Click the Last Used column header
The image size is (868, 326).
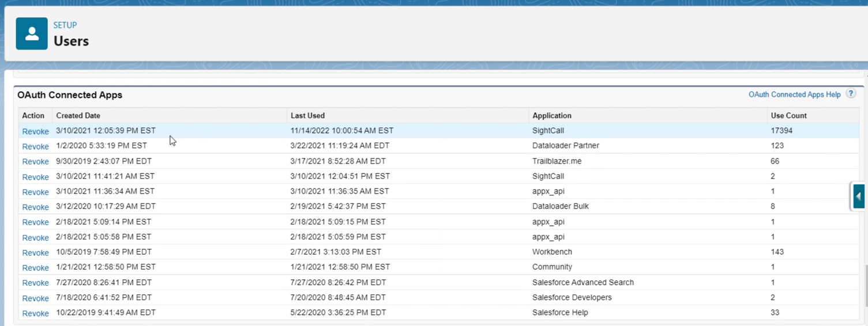coord(307,115)
